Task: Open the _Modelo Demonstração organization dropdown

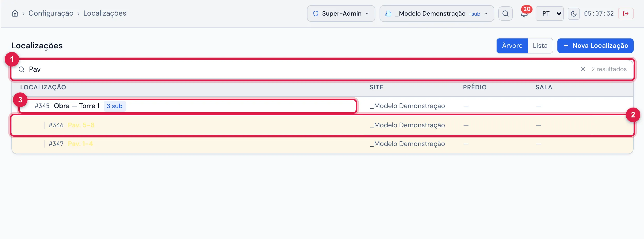Action: 437,14
